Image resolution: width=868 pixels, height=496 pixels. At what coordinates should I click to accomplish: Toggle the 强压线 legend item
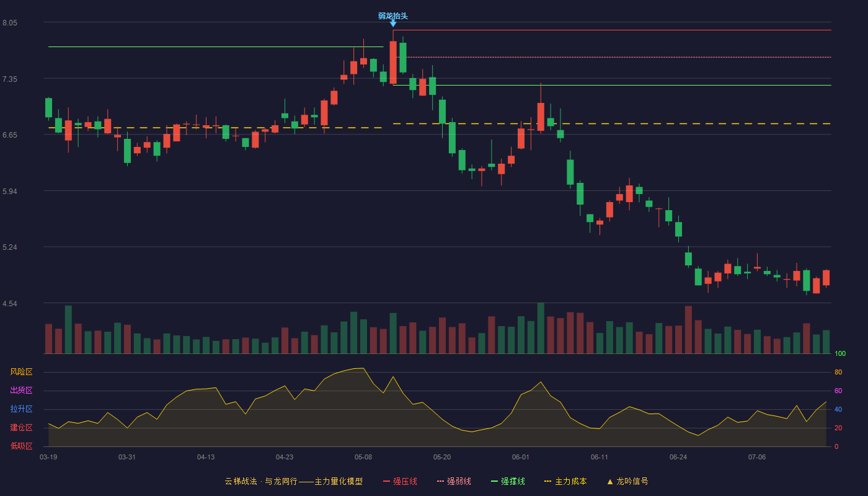pos(400,481)
